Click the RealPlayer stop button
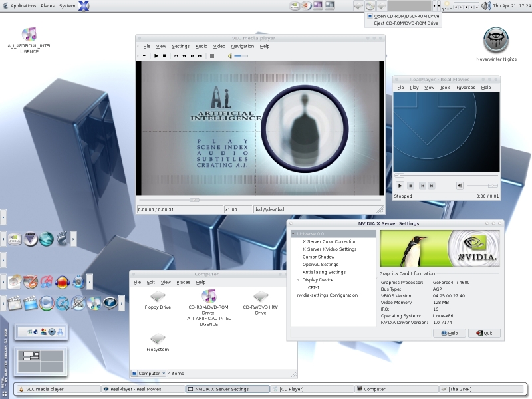 pyautogui.click(x=410, y=186)
